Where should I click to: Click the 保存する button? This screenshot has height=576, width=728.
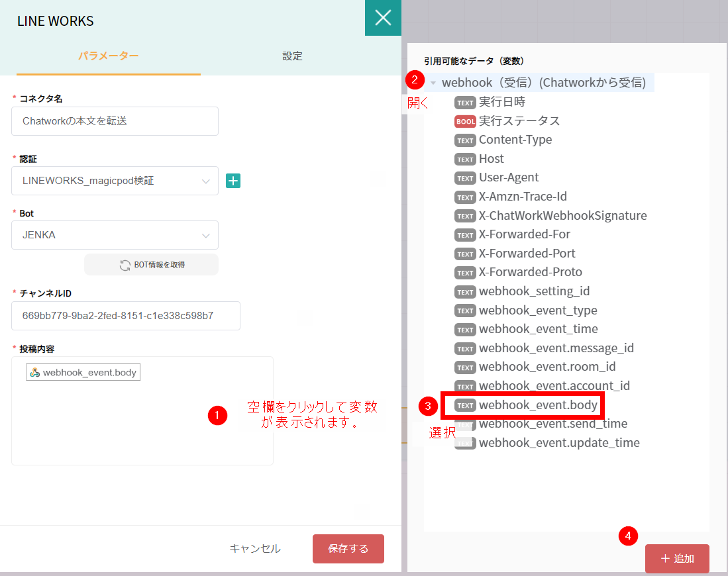pyautogui.click(x=348, y=548)
